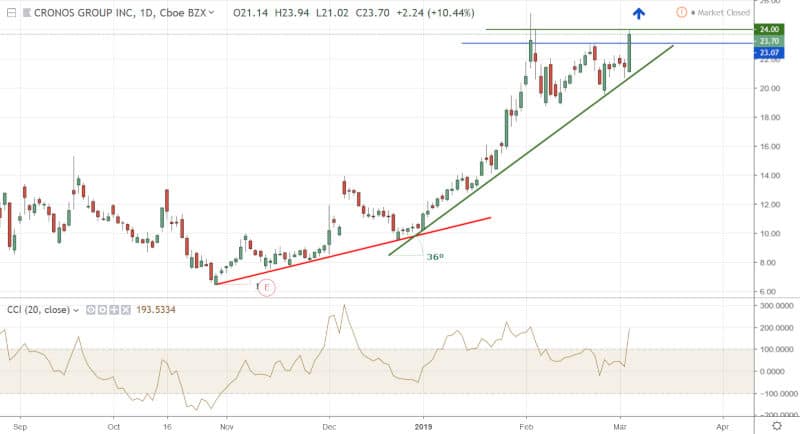Open the dropdown arrow after Cboe BZX

212,12
